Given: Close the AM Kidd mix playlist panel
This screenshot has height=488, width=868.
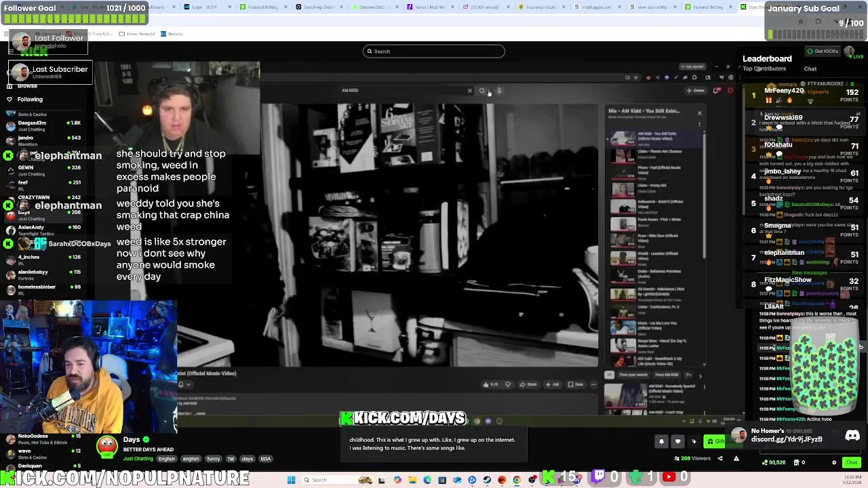Looking at the screenshot, I should point(699,113).
